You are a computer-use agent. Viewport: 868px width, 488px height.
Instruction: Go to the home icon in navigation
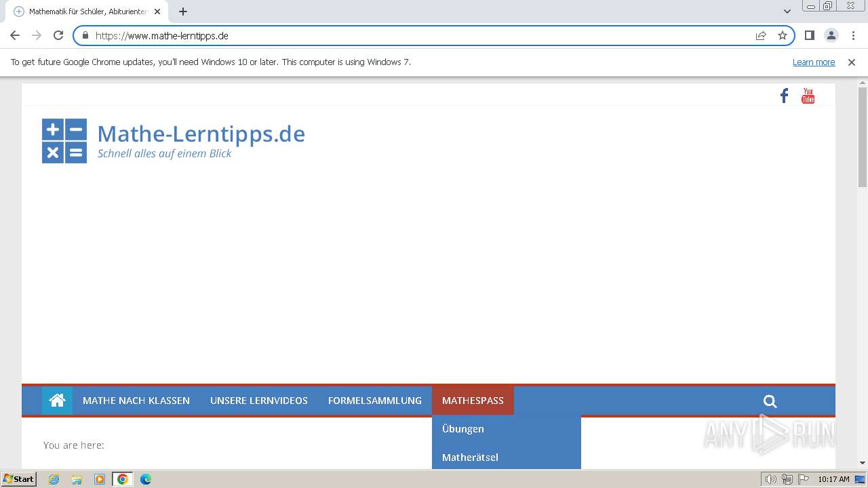coord(57,401)
